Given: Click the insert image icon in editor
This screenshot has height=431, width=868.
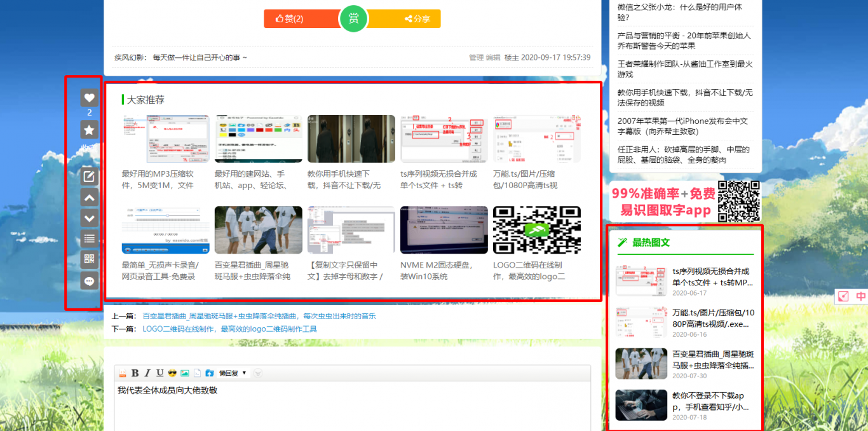Looking at the screenshot, I should (x=185, y=373).
